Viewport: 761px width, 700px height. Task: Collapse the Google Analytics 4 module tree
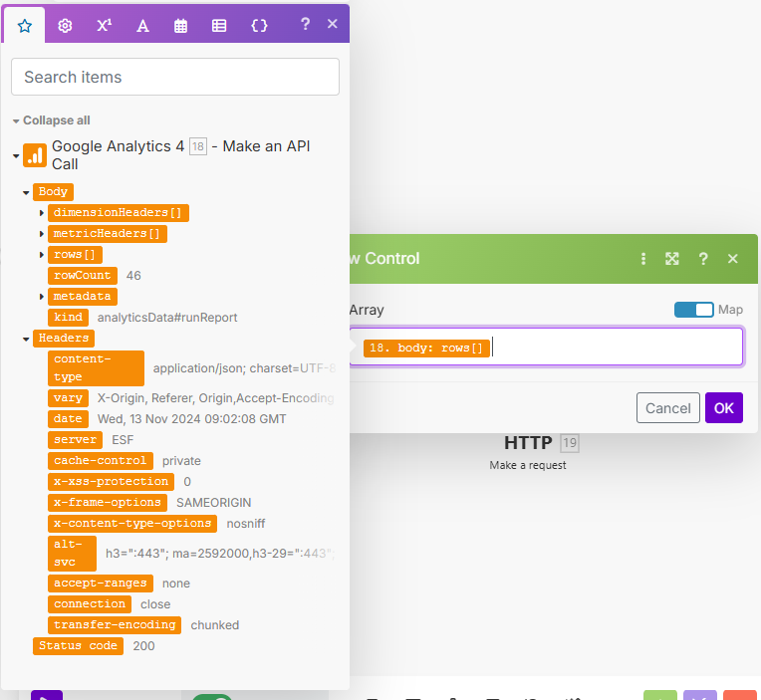coord(16,155)
